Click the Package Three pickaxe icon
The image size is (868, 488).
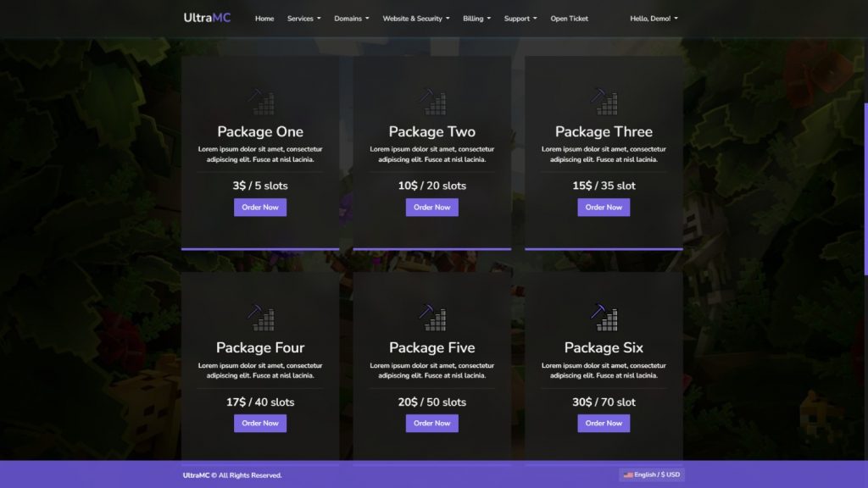[x=604, y=102]
